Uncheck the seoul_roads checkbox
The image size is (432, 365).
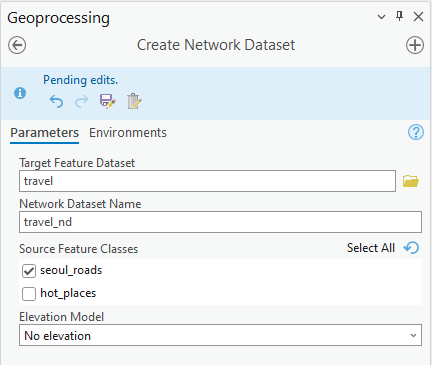tap(29, 271)
